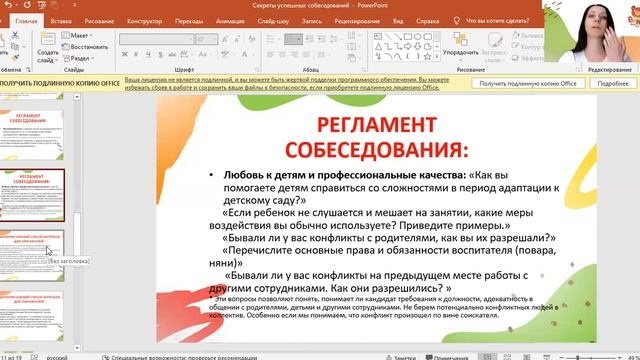640x360 pixels.
Task: Toggle right text alignment
Action: click(294, 54)
